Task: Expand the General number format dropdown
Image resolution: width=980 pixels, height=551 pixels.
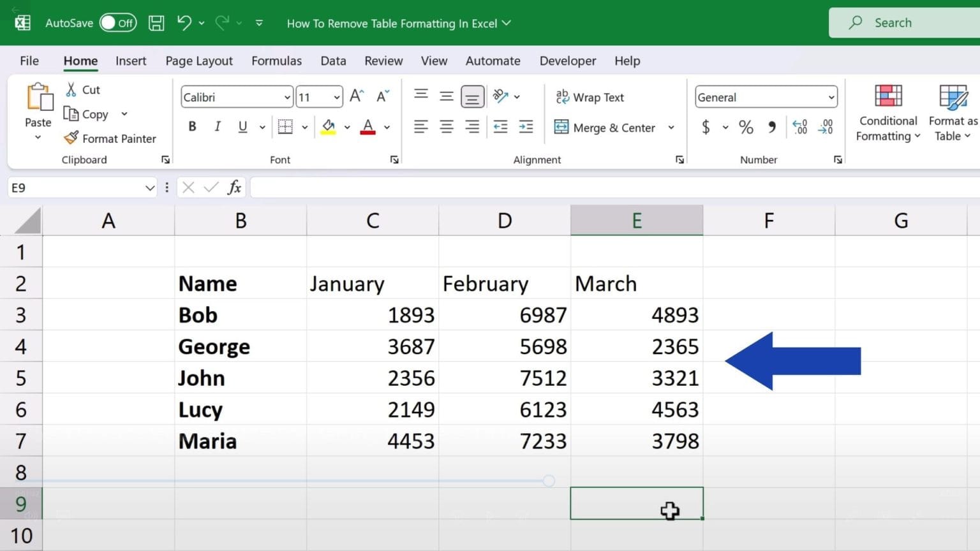Action: tap(831, 98)
